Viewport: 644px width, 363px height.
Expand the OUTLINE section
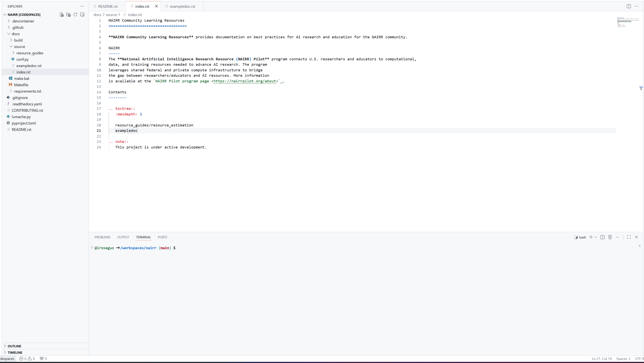pos(5,346)
